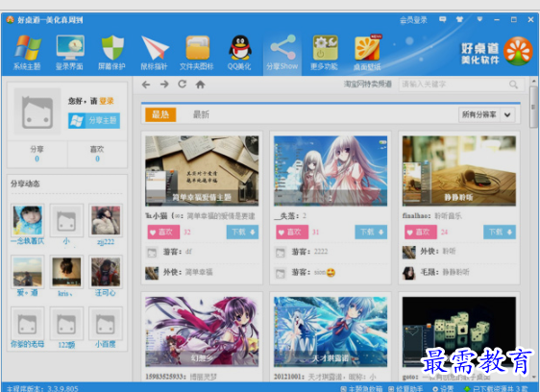
Task: Open the 简单幸福爱情主题 thumbnail
Action: [x=202, y=171]
